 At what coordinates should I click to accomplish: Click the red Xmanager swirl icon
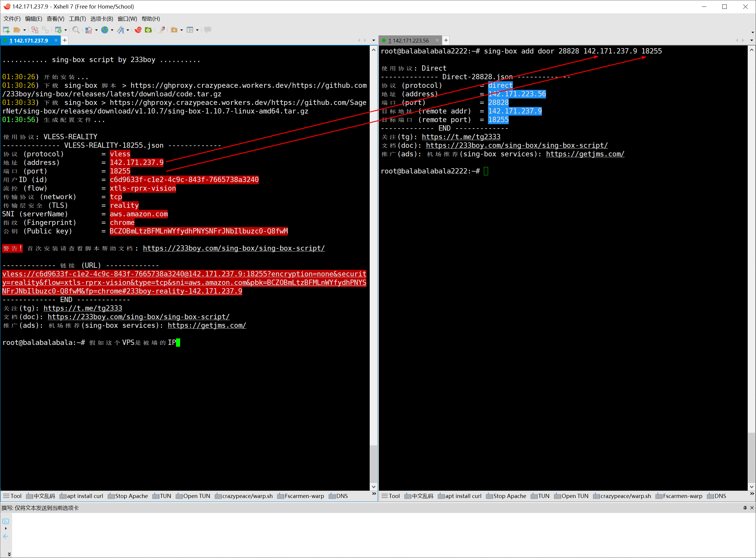[138, 30]
